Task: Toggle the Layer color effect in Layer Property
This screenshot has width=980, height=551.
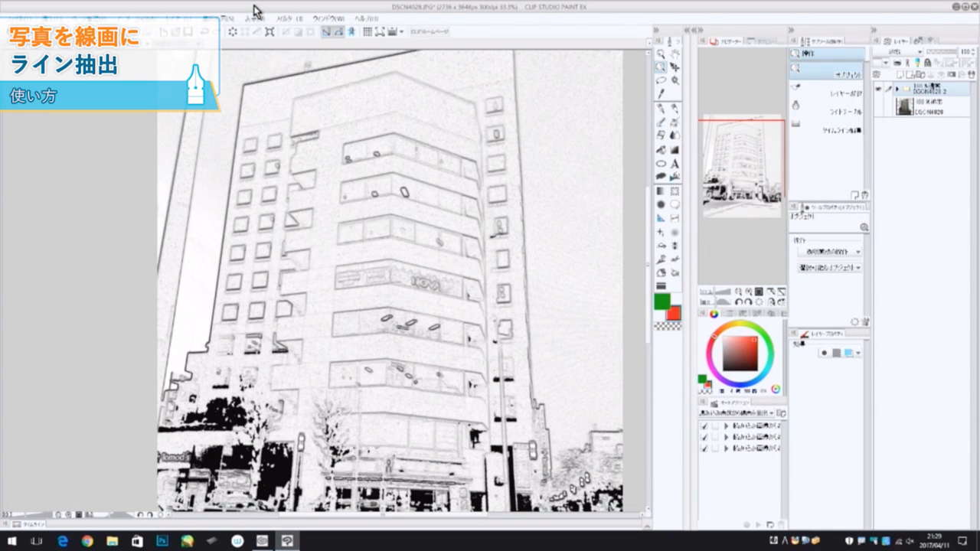Action: [x=849, y=353]
